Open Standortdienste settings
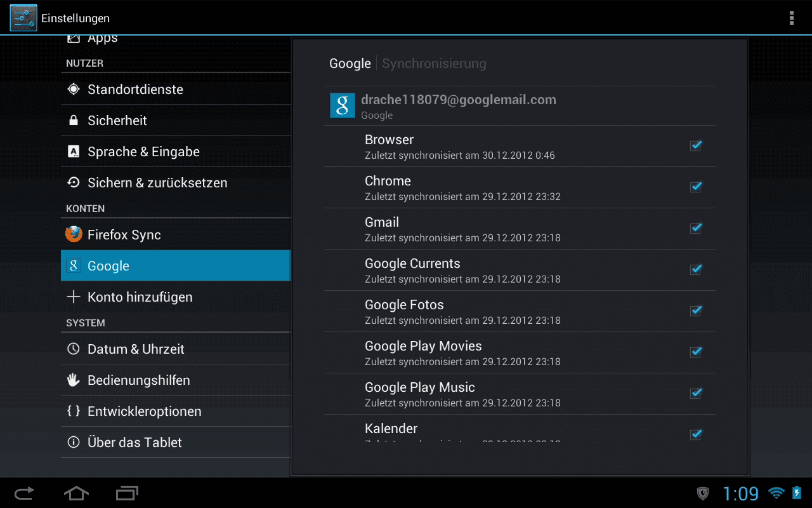 click(x=176, y=90)
